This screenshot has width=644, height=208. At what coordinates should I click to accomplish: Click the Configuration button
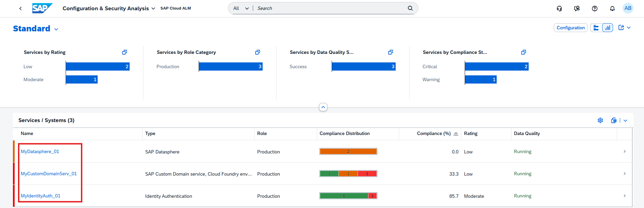pyautogui.click(x=571, y=28)
